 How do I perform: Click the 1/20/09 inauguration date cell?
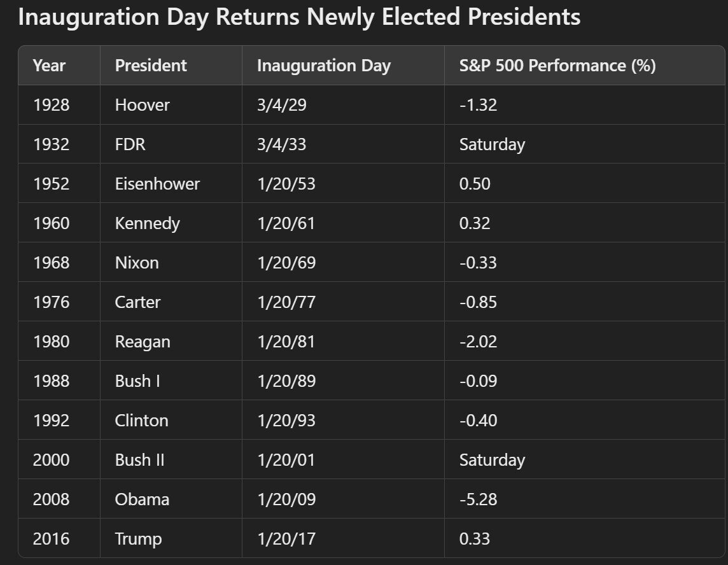pyautogui.click(x=286, y=499)
